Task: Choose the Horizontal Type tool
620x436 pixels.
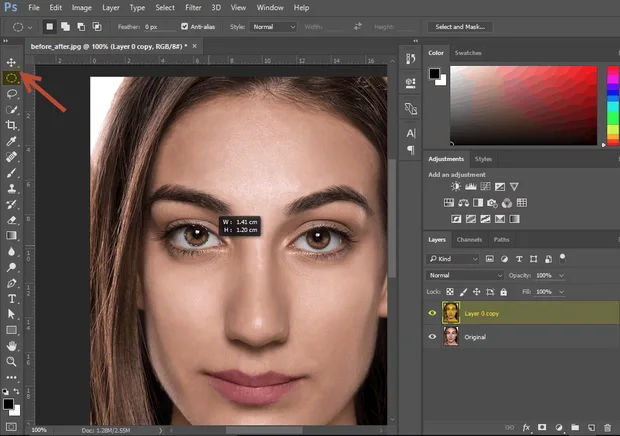Action: 11,298
